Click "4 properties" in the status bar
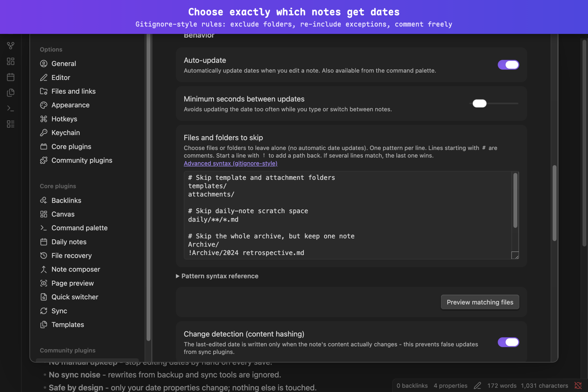The width and height of the screenshot is (588, 392). point(450,386)
